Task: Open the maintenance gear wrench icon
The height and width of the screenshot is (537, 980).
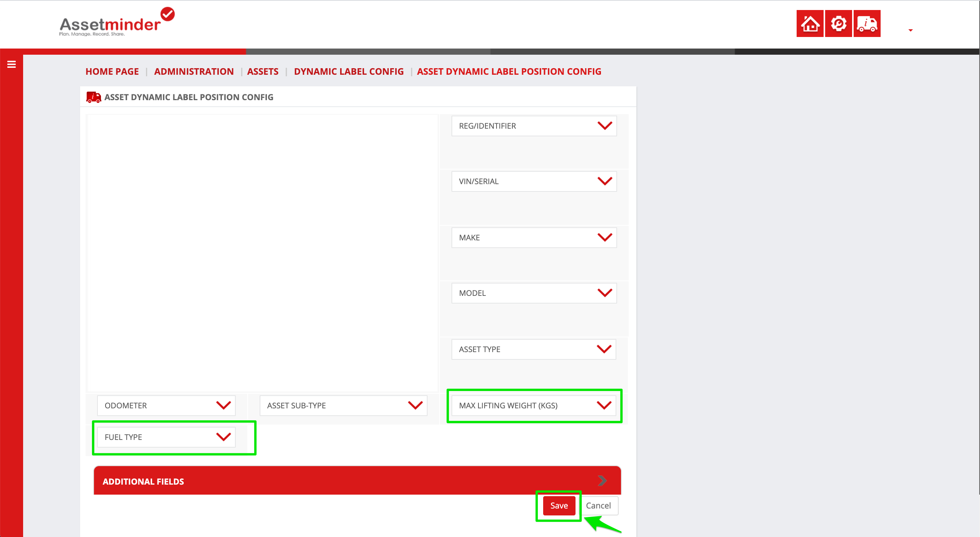Action: [838, 23]
